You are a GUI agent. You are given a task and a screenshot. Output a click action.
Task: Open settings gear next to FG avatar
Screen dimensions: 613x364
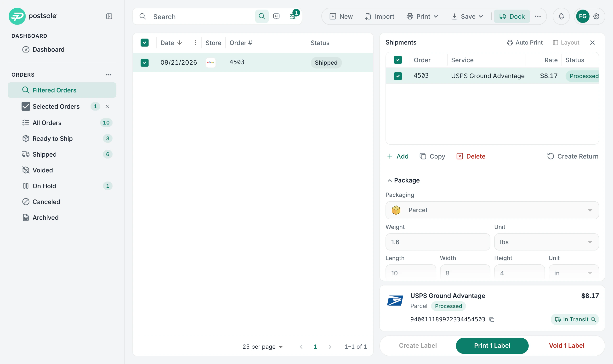click(596, 17)
